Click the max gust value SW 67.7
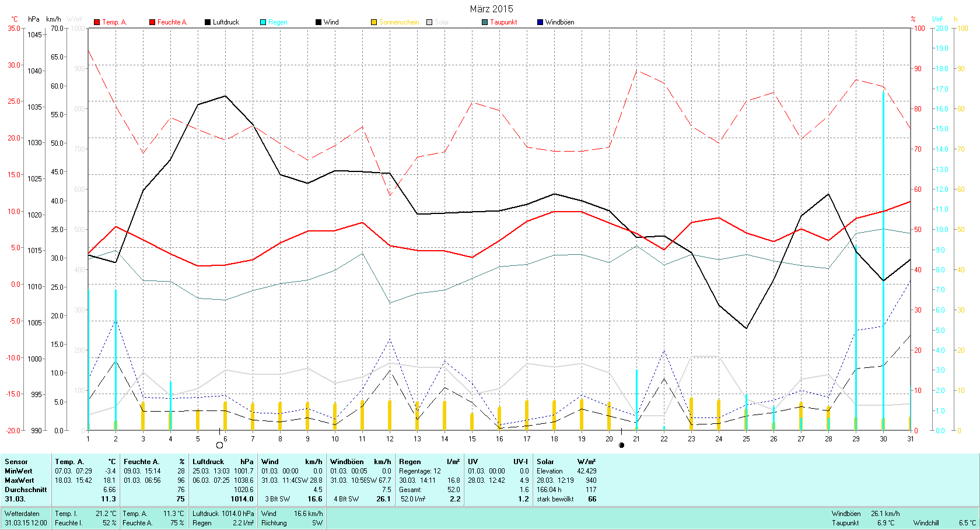Image resolution: width=980 pixels, height=530 pixels. (379, 480)
